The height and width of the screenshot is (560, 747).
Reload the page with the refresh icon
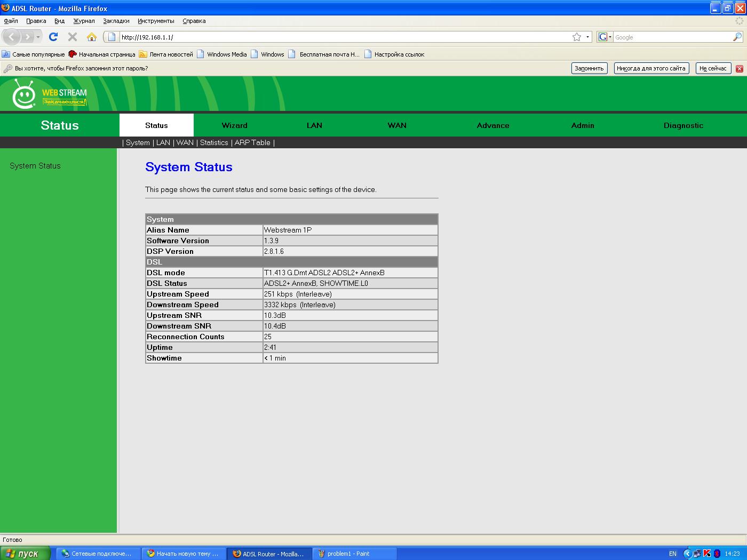[53, 37]
